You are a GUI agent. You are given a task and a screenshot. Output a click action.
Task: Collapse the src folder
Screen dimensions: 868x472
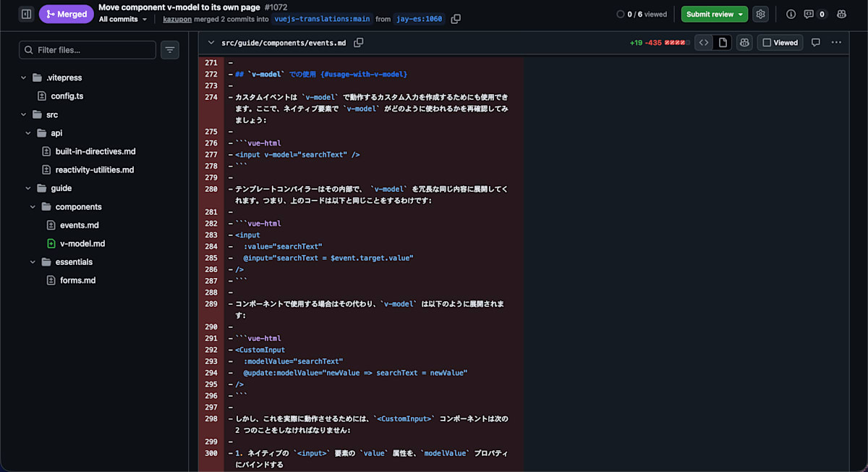click(x=24, y=114)
